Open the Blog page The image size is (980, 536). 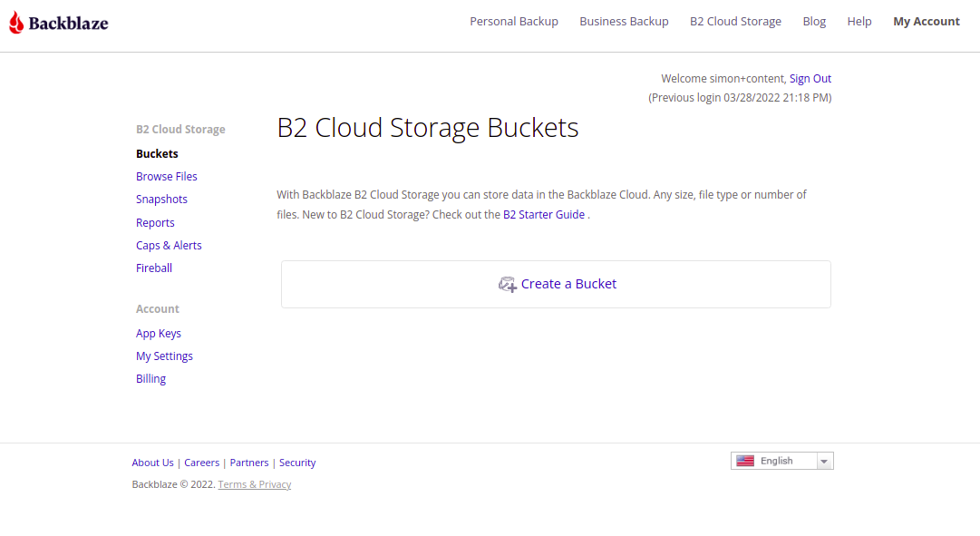point(814,22)
